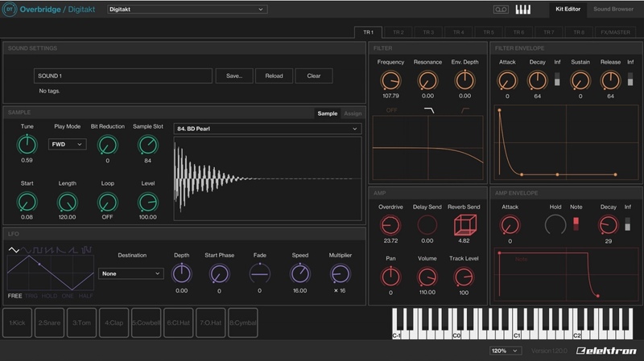Toggle the filter envelope Release Inf switch
This screenshot has width=644, height=361.
(x=630, y=79)
